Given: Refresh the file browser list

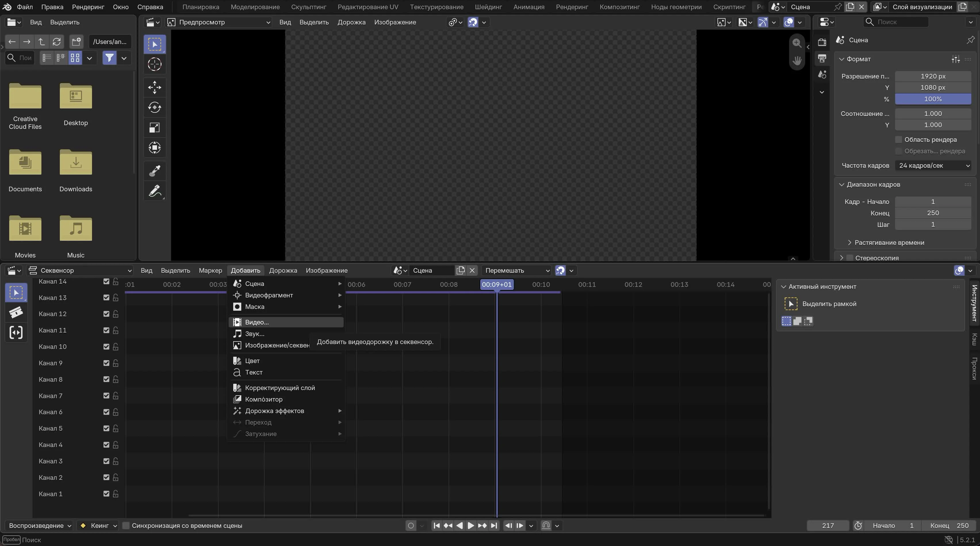Looking at the screenshot, I should tap(57, 42).
